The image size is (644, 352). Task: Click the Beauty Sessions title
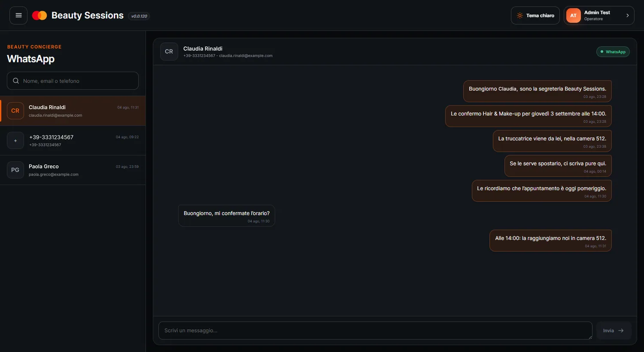(x=88, y=15)
